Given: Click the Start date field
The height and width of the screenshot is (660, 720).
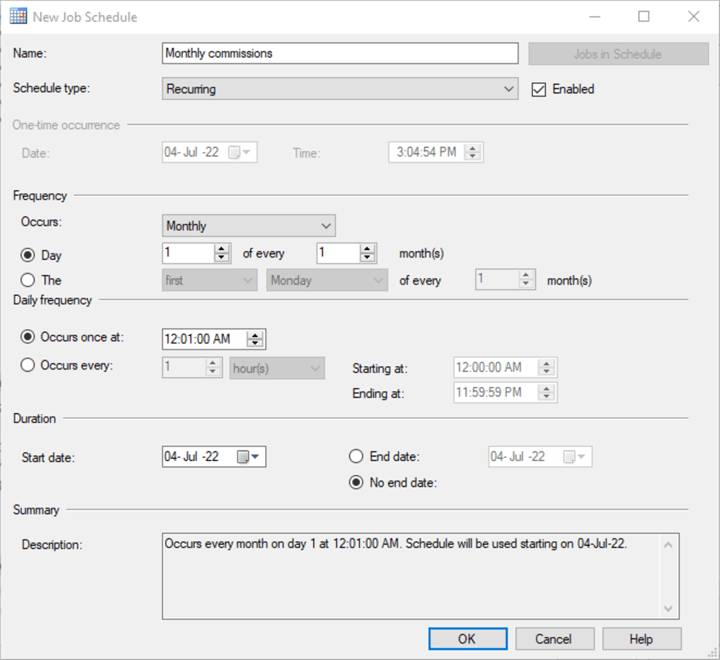Looking at the screenshot, I should pos(214,457).
